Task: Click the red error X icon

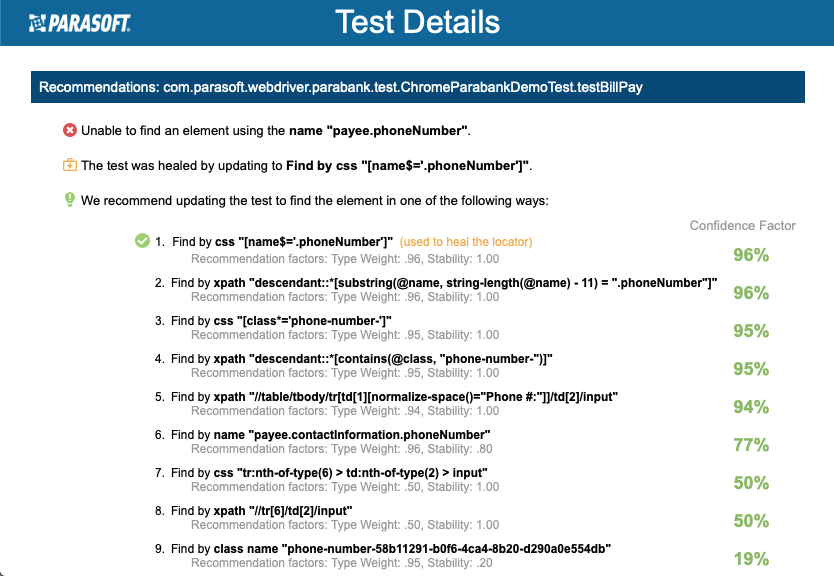Action: [70, 130]
